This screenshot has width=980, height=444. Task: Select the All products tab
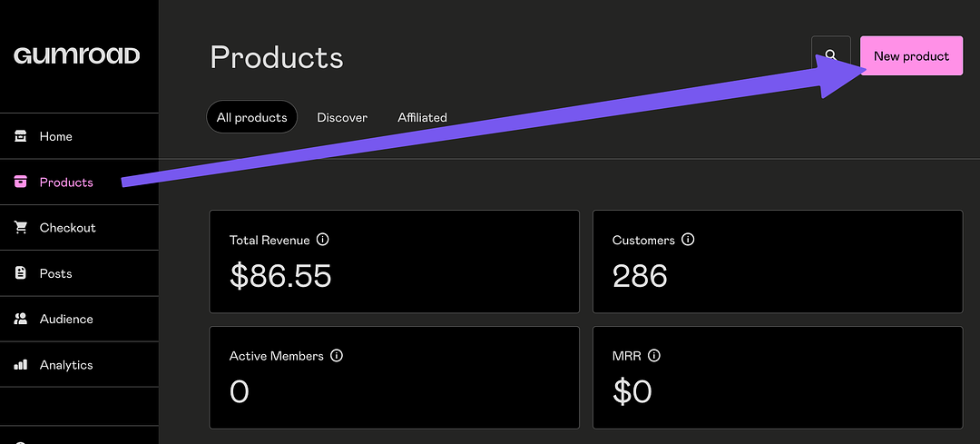pos(251,117)
